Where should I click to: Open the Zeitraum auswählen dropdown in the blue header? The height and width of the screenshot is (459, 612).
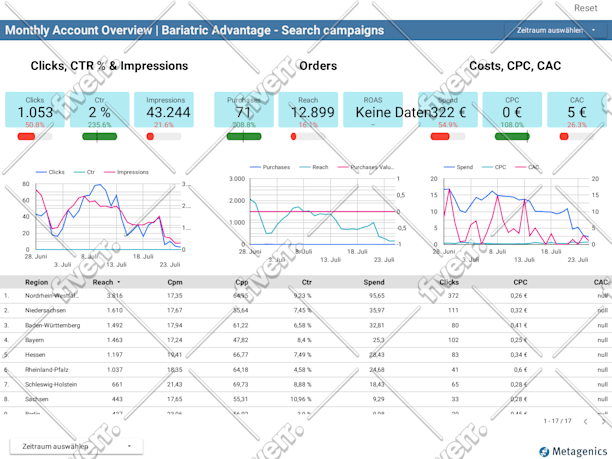(x=556, y=30)
